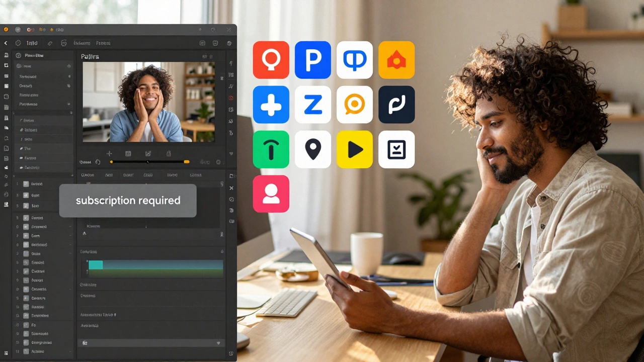Open the orange chat bubble app icon
644x362 pixels.
coord(355,105)
